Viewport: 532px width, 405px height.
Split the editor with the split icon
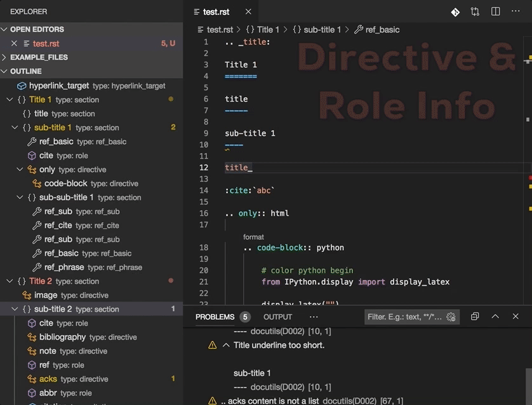click(495, 11)
